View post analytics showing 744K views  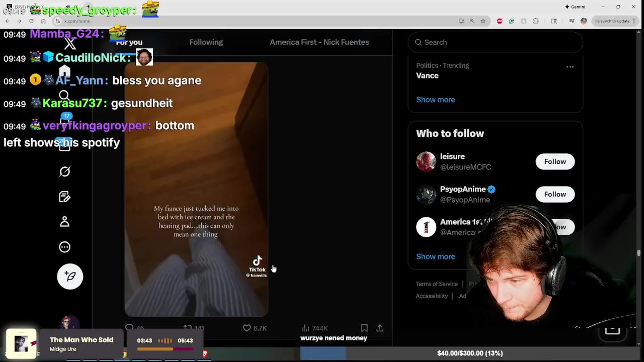(x=314, y=328)
